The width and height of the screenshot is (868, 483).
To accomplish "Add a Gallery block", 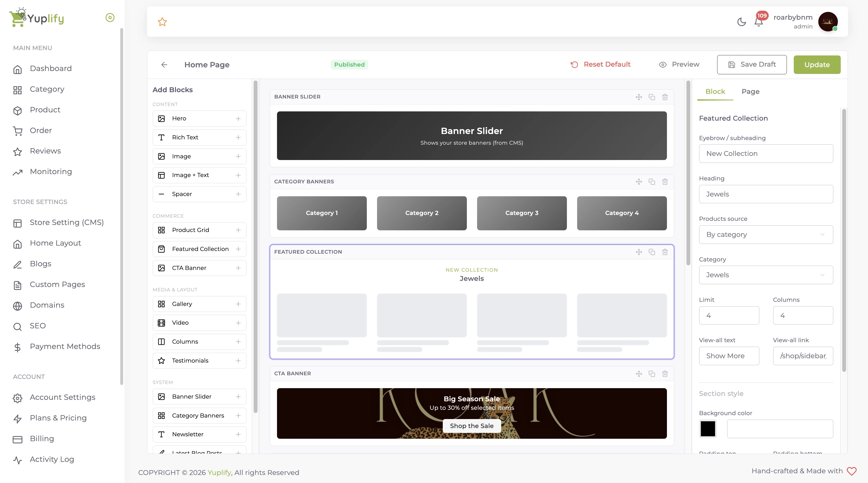I will (200, 304).
